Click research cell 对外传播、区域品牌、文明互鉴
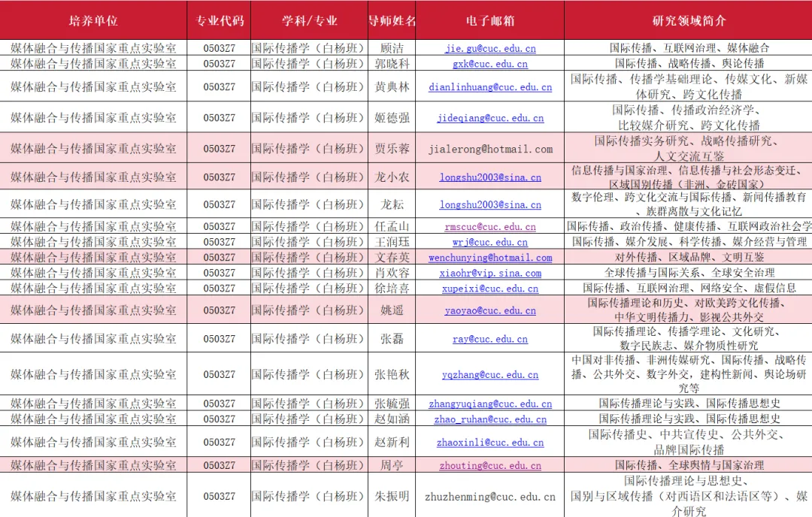The image size is (812, 517). click(689, 257)
